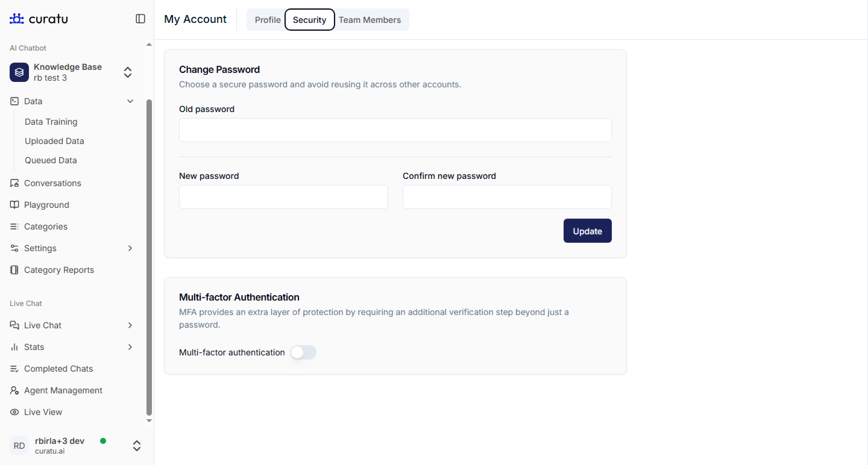Click the Category Reports icon

(x=14, y=270)
